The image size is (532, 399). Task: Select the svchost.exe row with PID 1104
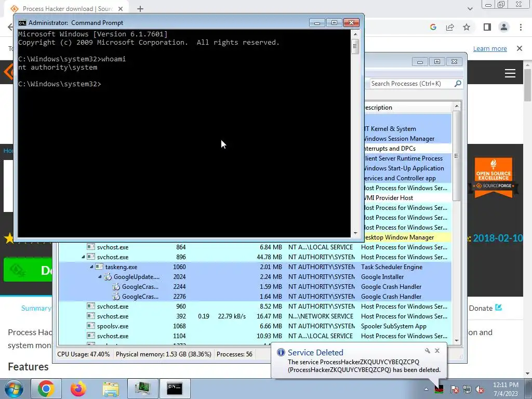tap(255, 336)
